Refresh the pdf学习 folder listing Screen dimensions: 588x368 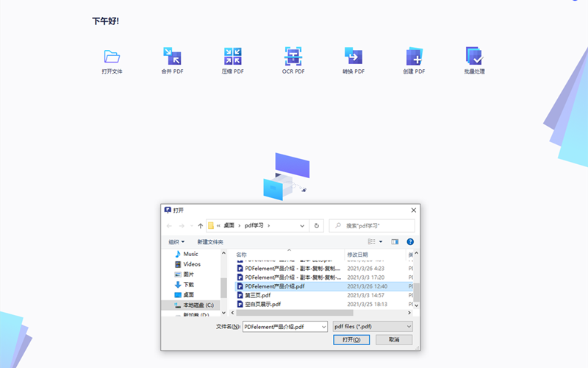pyautogui.click(x=316, y=226)
